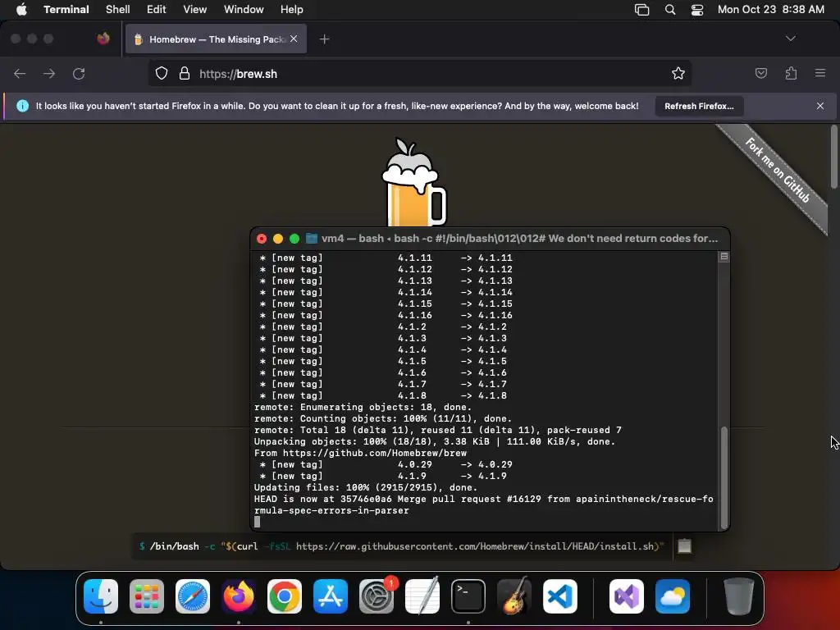Click the Terminal window scrollbar thumb
Image resolution: width=840 pixels, height=630 pixels.
point(724,477)
